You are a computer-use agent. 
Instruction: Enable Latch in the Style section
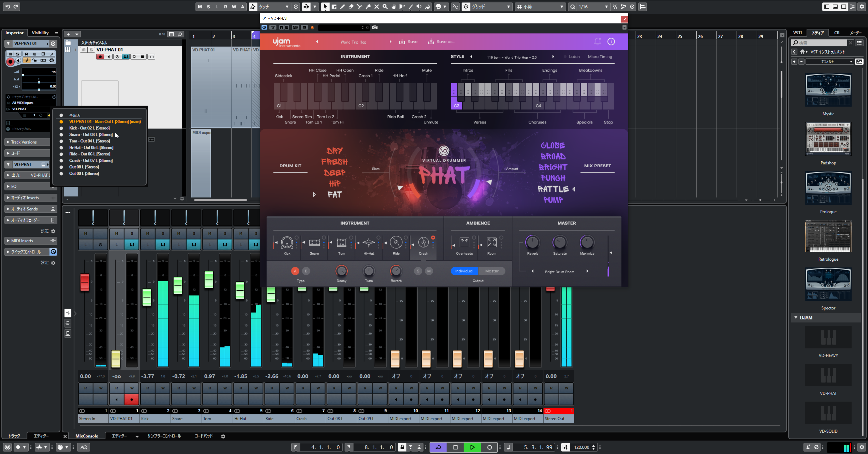point(574,57)
